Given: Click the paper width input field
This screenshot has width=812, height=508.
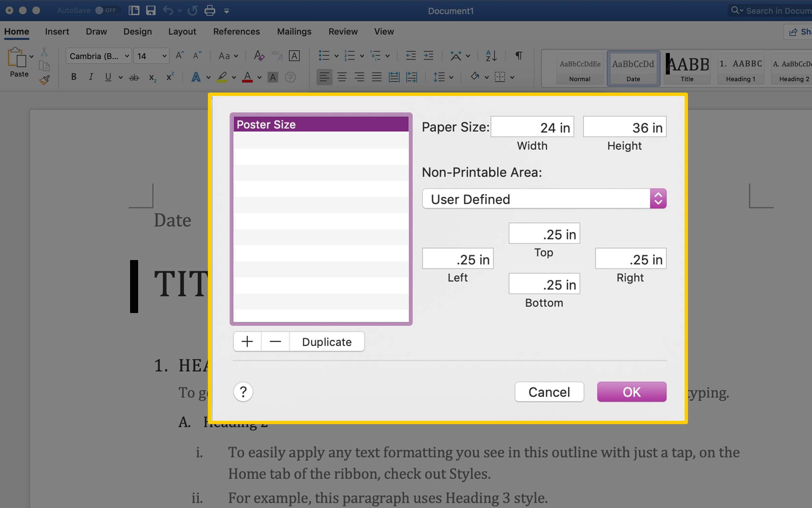Looking at the screenshot, I should pos(531,127).
